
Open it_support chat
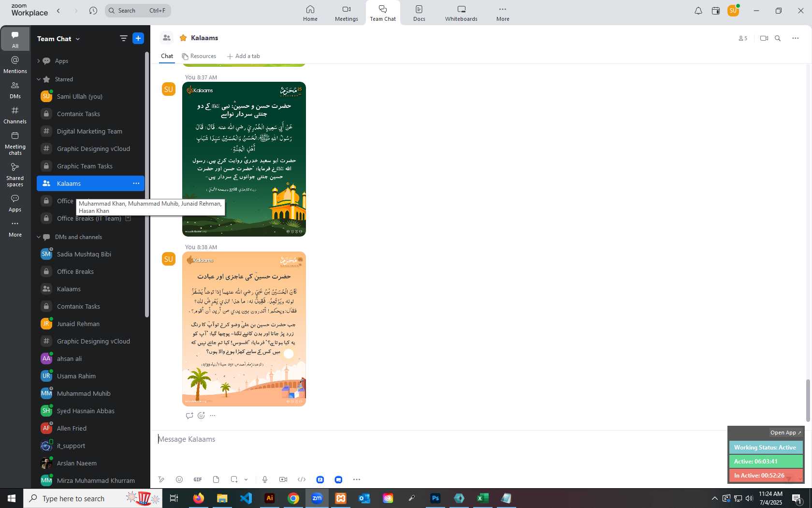pyautogui.click(x=90, y=446)
